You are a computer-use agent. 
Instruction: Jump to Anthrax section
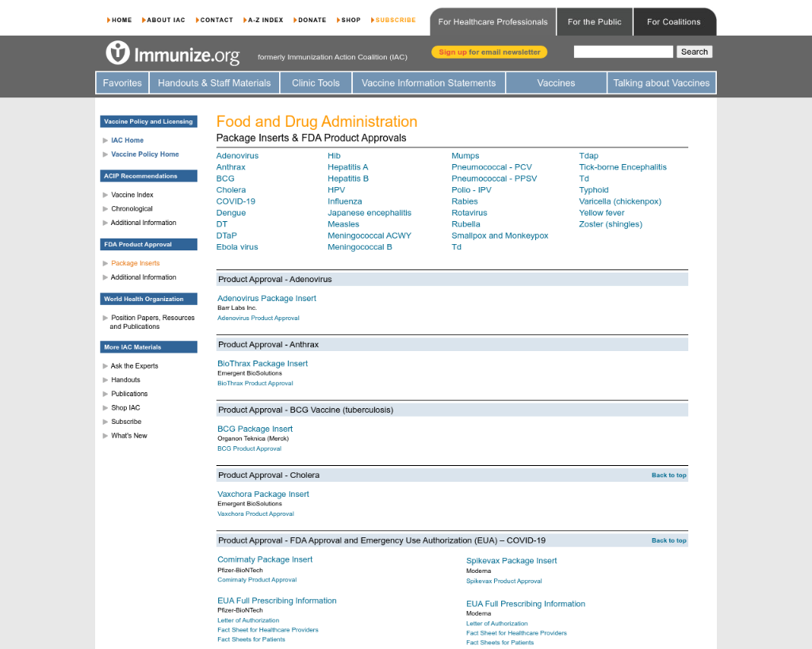coord(231,167)
